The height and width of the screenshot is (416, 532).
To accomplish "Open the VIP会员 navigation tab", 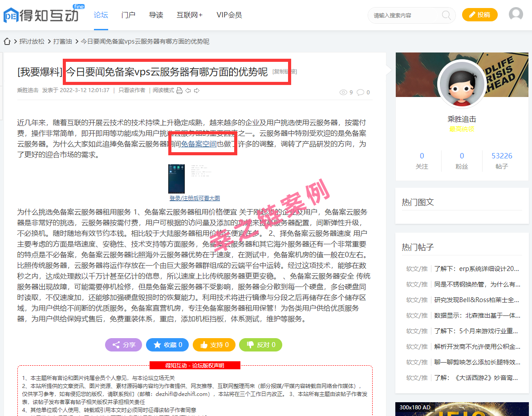I will (229, 15).
